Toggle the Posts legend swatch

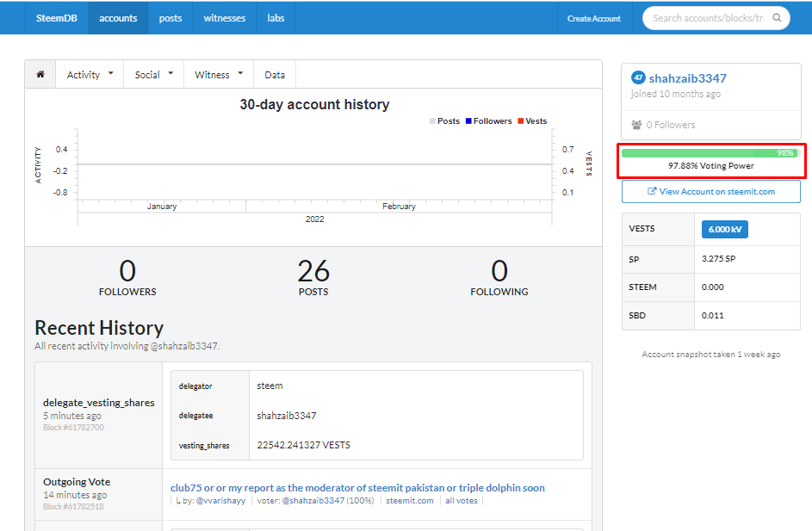pos(432,121)
